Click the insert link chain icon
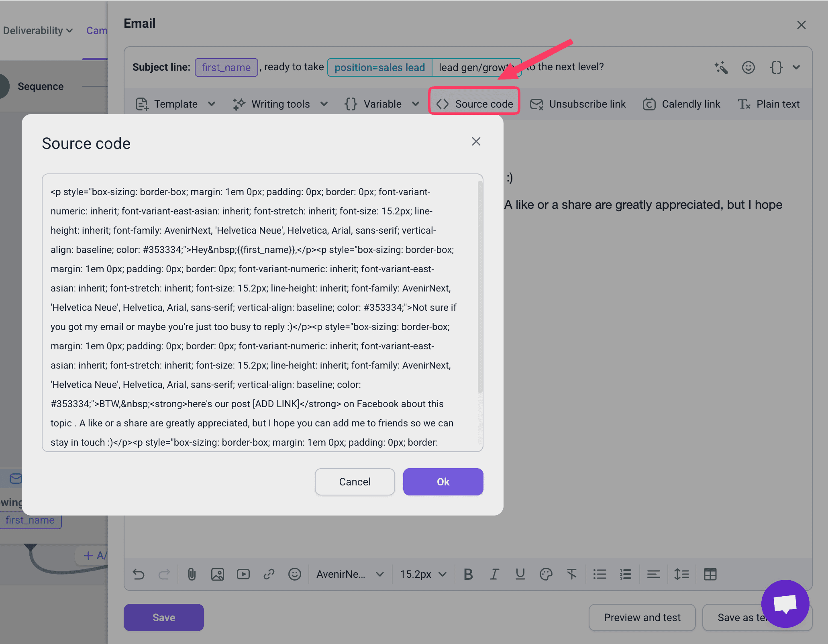Image resolution: width=828 pixels, height=644 pixels. click(x=269, y=575)
